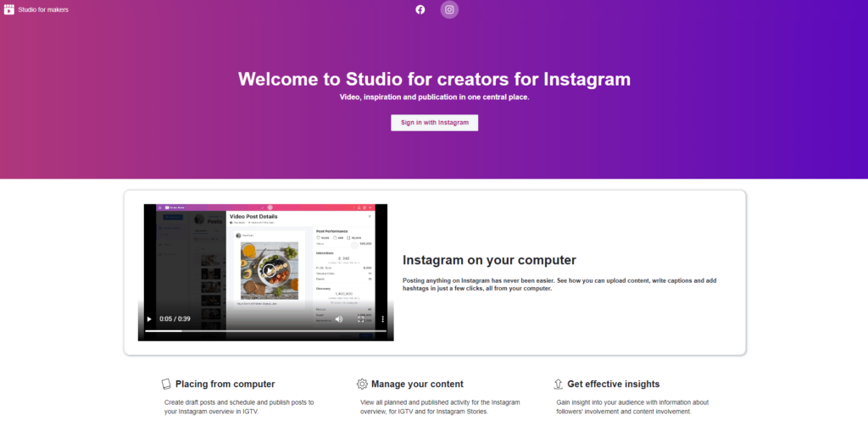Click the large play overlay on video

(x=269, y=270)
